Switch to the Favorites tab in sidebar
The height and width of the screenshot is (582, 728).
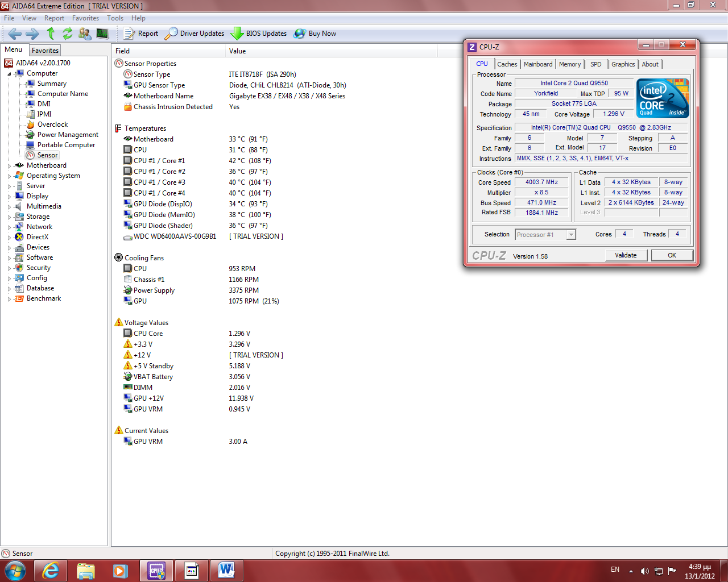coord(45,51)
